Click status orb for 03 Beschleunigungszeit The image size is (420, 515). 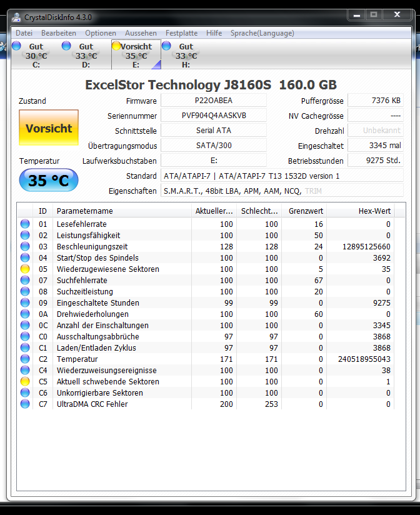coord(25,246)
